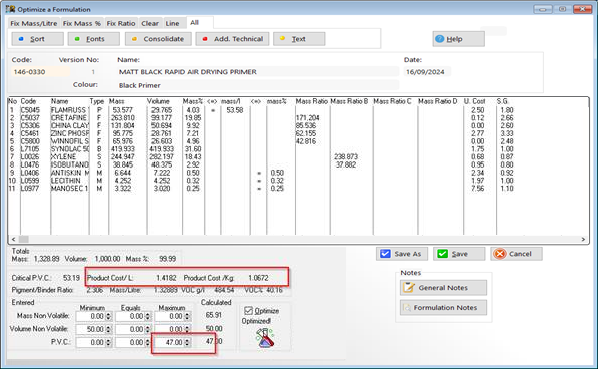Click the Date field 16/09/2024

[427, 72]
